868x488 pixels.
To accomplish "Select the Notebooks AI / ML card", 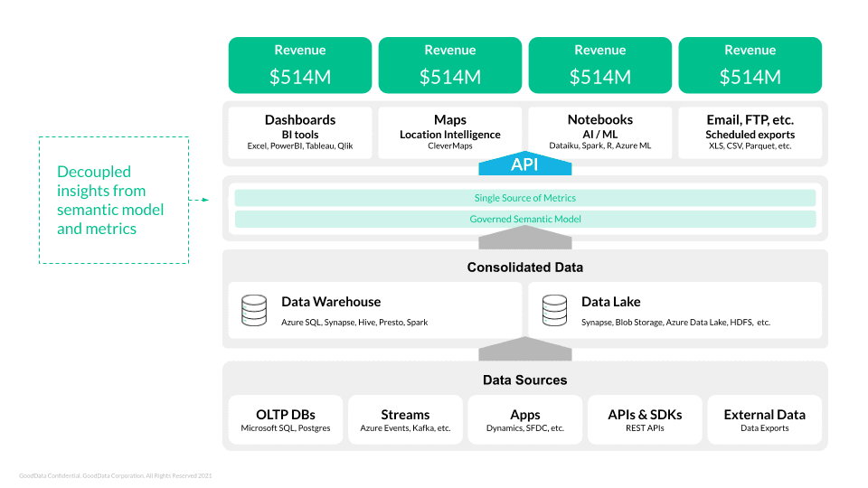I will [600, 133].
